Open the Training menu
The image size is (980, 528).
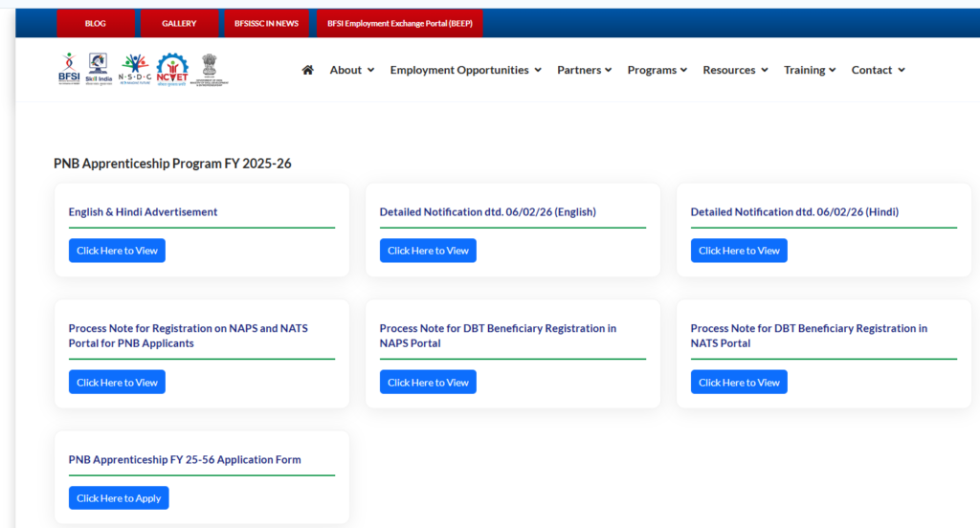click(810, 70)
